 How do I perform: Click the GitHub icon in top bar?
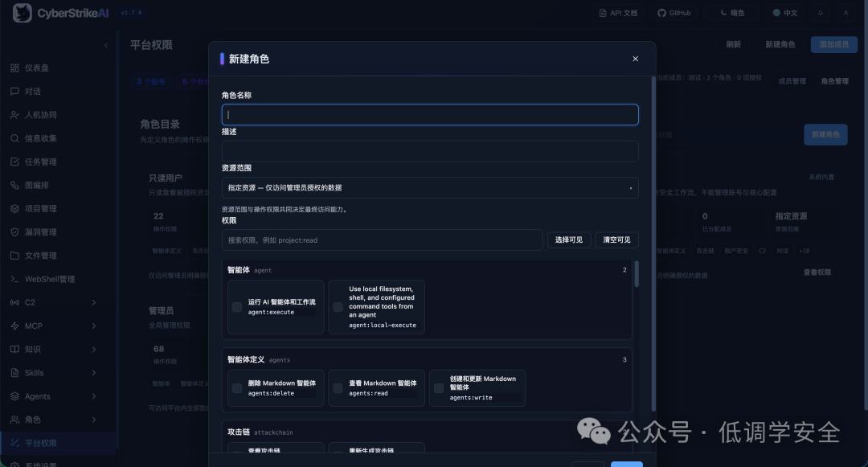[661, 13]
